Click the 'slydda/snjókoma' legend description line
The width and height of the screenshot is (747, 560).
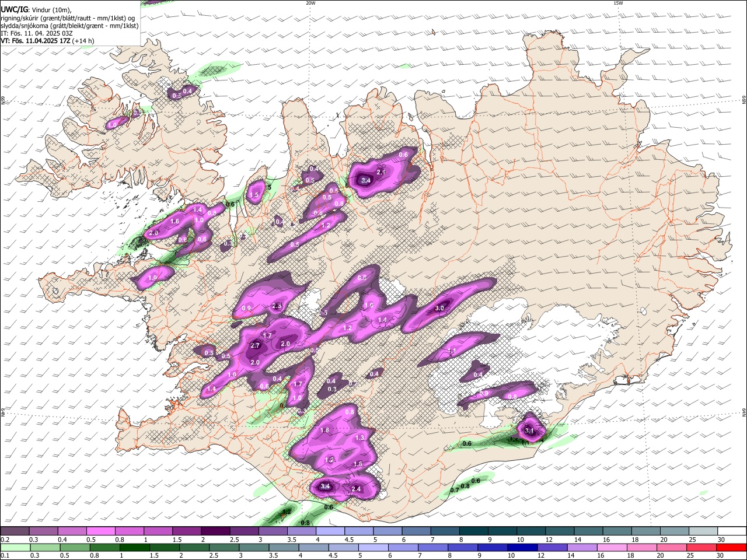pyautogui.click(x=69, y=26)
